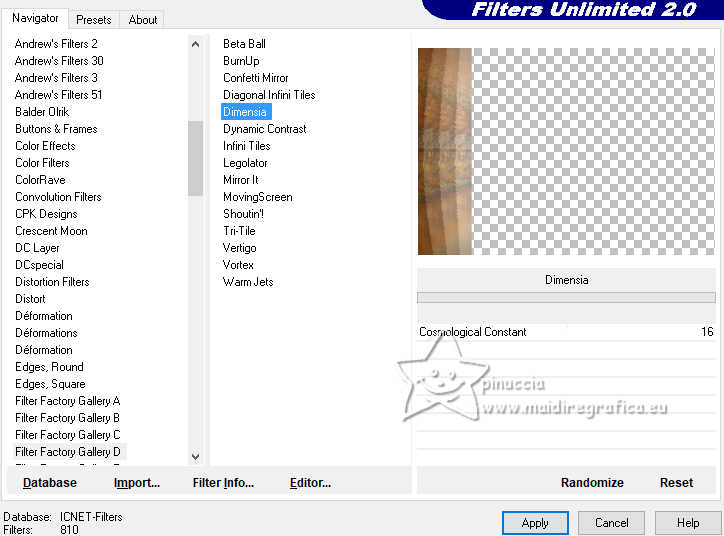724x536 pixels.
Task: Open Andrew's Filters 51 category
Action: click(58, 95)
